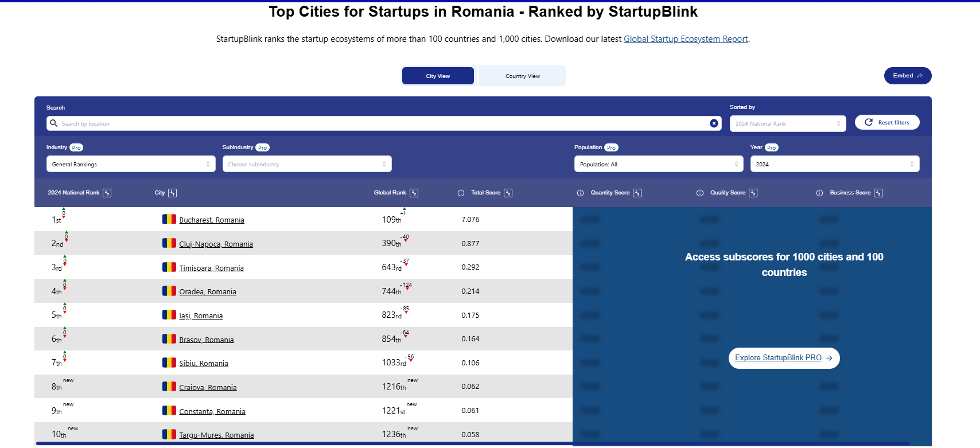Open the Choose subindustry dropdown
This screenshot has height=448, width=980.
point(307,164)
